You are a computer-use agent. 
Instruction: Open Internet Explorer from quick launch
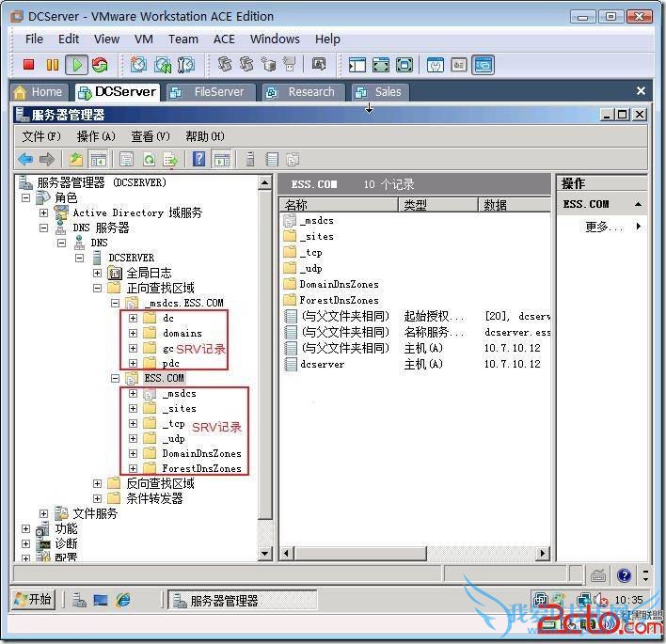(x=123, y=600)
